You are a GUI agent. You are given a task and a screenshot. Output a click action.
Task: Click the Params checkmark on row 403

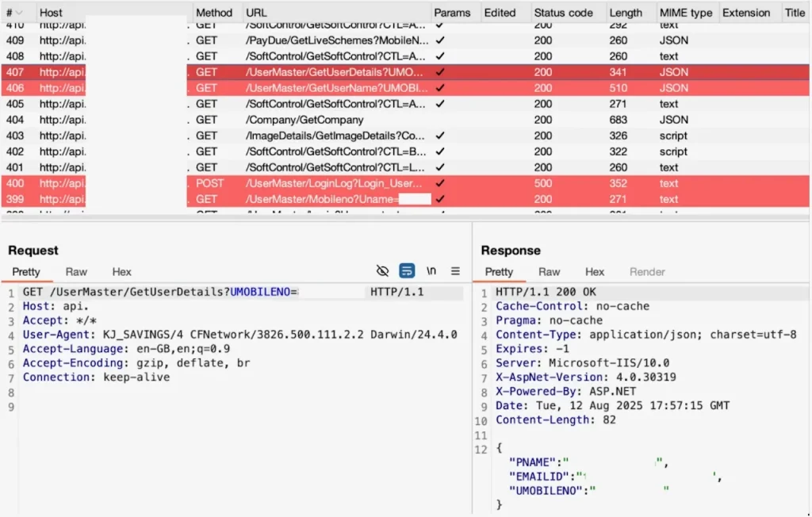[439, 136]
